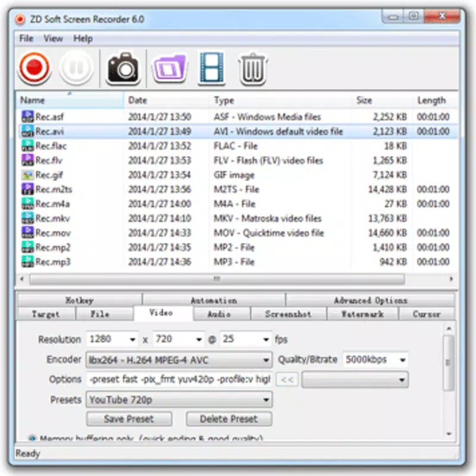Click the Rec.mp3 file icon

tap(27, 262)
